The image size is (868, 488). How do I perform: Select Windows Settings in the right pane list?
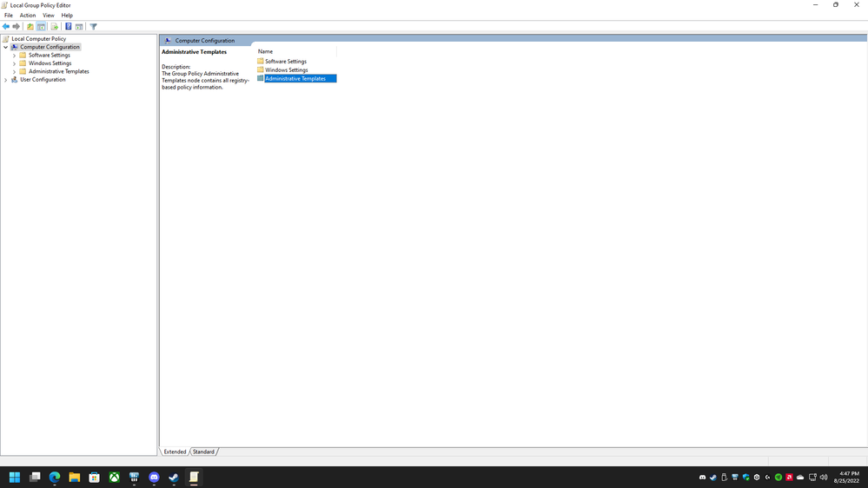click(x=286, y=69)
